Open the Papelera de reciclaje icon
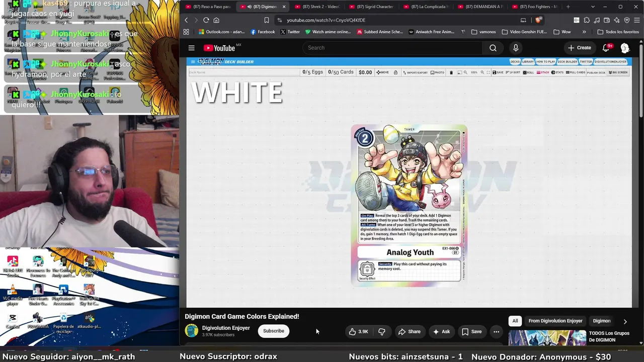 click(x=63, y=323)
